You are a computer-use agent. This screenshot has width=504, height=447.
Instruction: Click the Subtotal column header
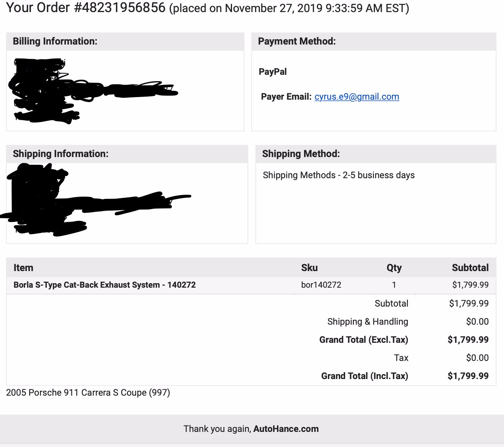[x=470, y=268]
